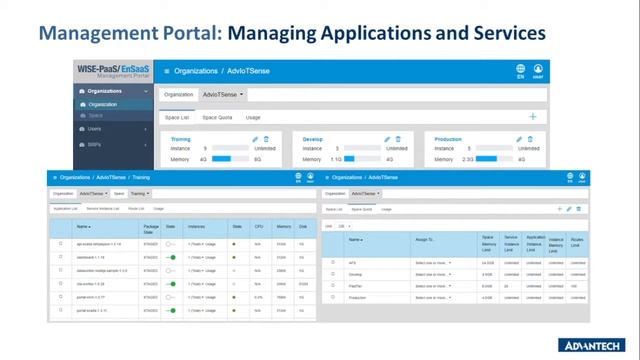Open the Training space card title link
This screenshot has height=360, width=640.
tap(180, 139)
